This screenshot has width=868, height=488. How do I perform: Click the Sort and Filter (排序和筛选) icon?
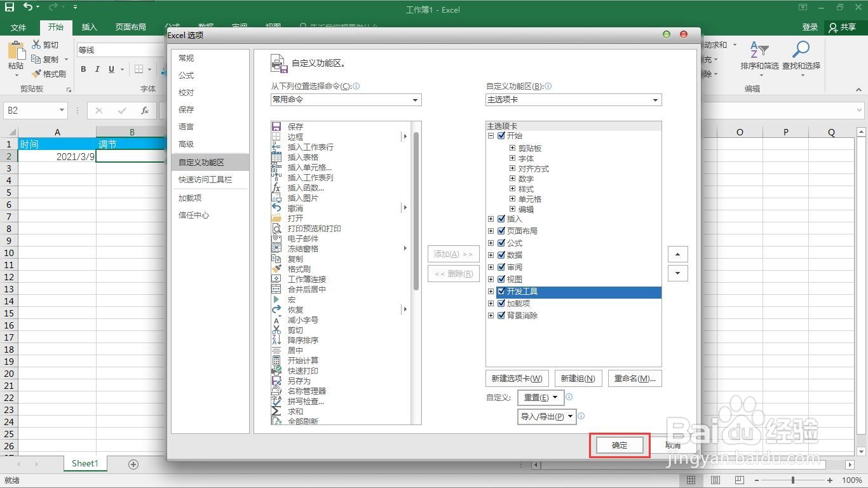[759, 50]
